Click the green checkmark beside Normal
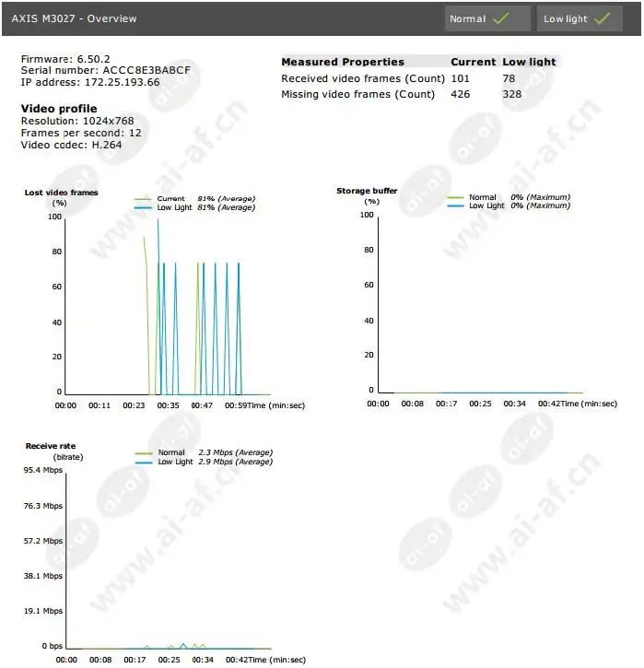Image resolution: width=644 pixels, height=668 pixels. point(501,18)
